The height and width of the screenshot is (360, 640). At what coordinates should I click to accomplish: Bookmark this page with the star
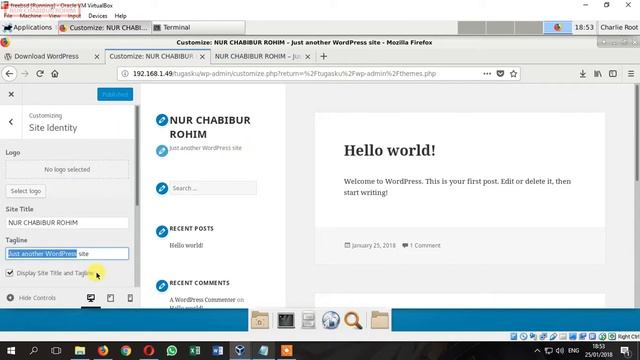pos(513,74)
